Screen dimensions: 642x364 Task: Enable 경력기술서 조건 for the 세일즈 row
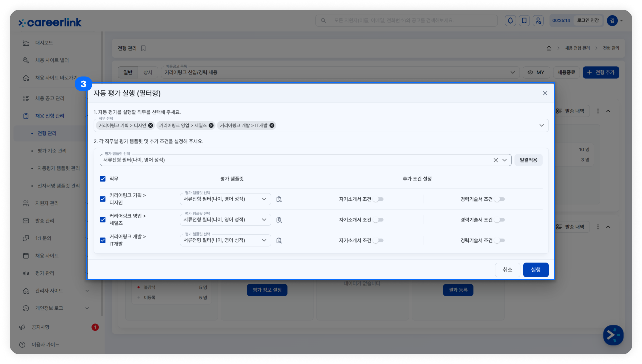[x=499, y=220]
